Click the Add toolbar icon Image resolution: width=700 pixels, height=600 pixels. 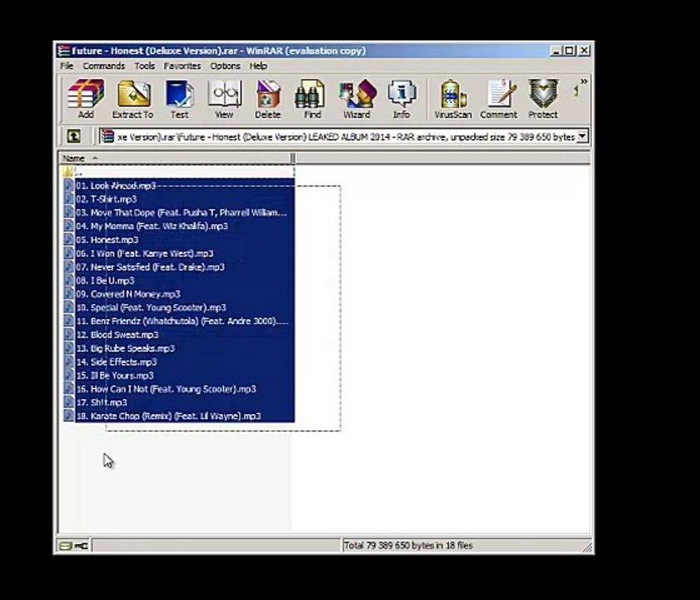point(86,99)
